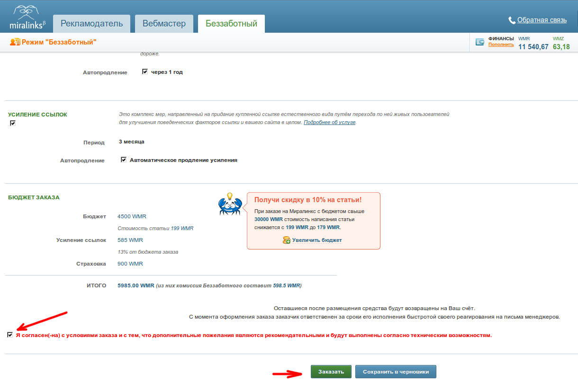Viewport: 578px width, 392px height.
Task: Click the period value '3 месяца'
Action: [132, 142]
